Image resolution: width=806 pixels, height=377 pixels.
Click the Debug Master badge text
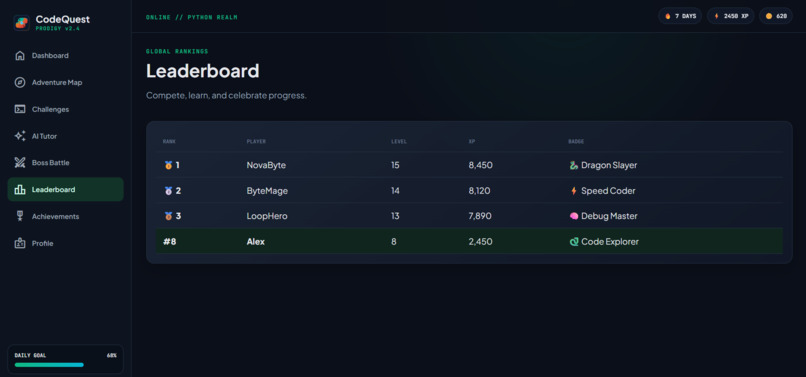point(609,216)
